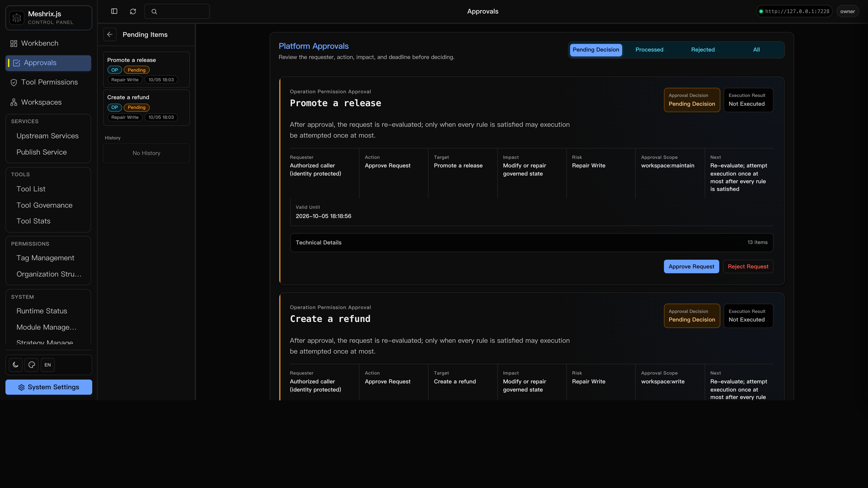The image size is (868, 488).
Task: Approve the Promote a release request
Action: click(x=691, y=266)
